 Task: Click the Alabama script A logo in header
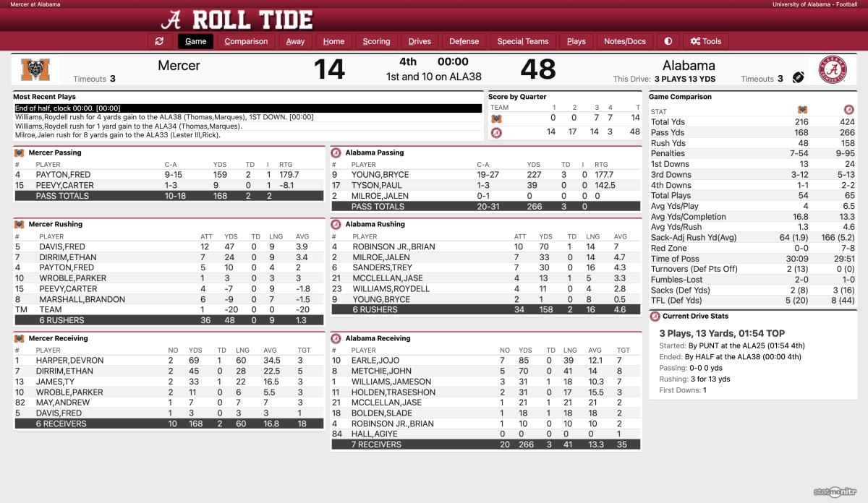click(172, 19)
